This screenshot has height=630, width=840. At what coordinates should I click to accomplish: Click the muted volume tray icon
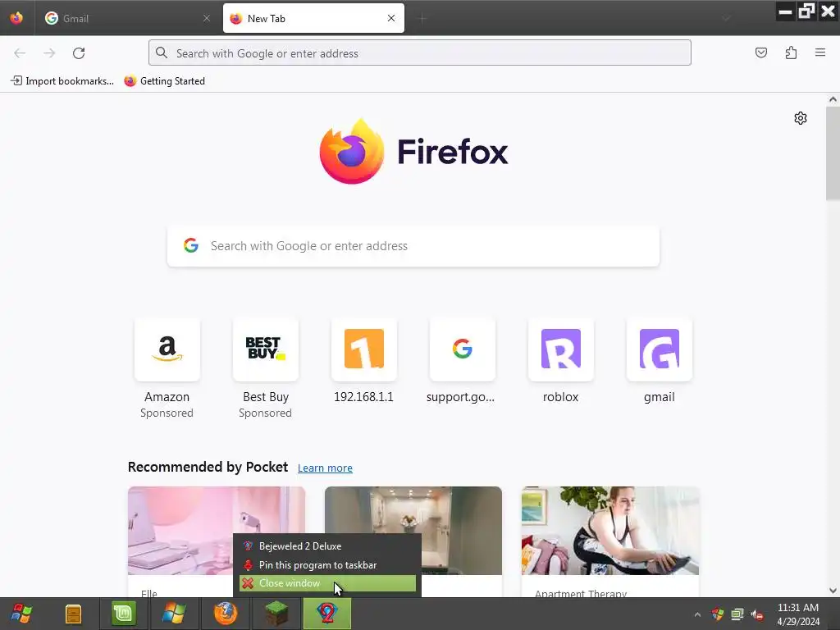click(757, 614)
